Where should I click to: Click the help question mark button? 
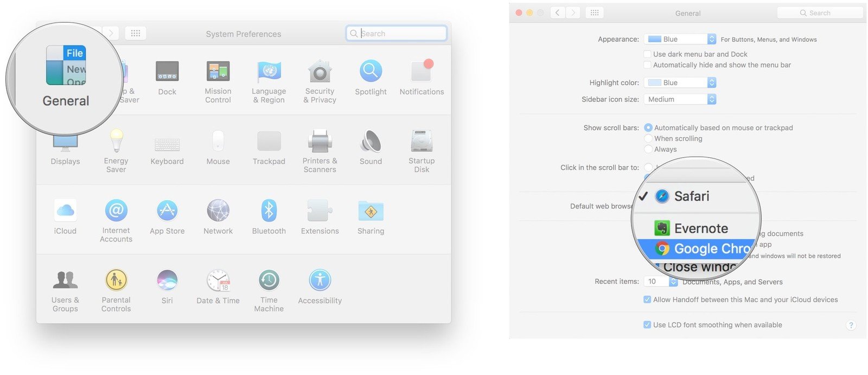[851, 326]
